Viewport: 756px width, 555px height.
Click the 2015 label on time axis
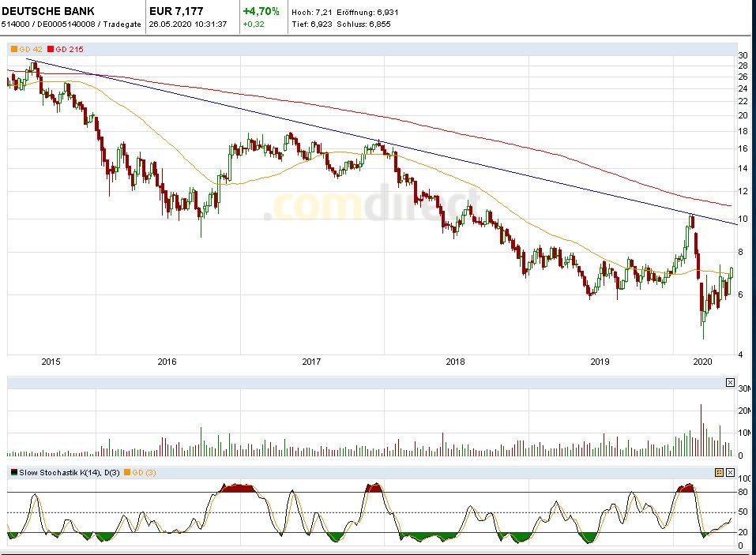click(51, 362)
